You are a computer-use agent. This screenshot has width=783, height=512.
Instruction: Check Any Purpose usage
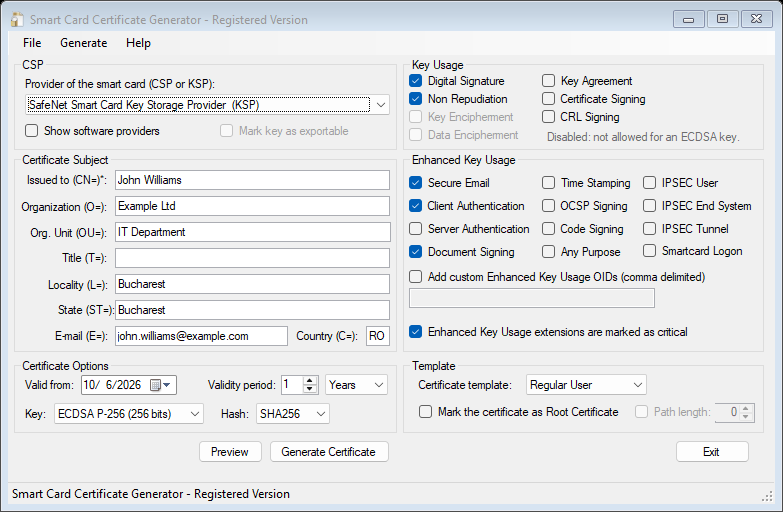(x=548, y=252)
